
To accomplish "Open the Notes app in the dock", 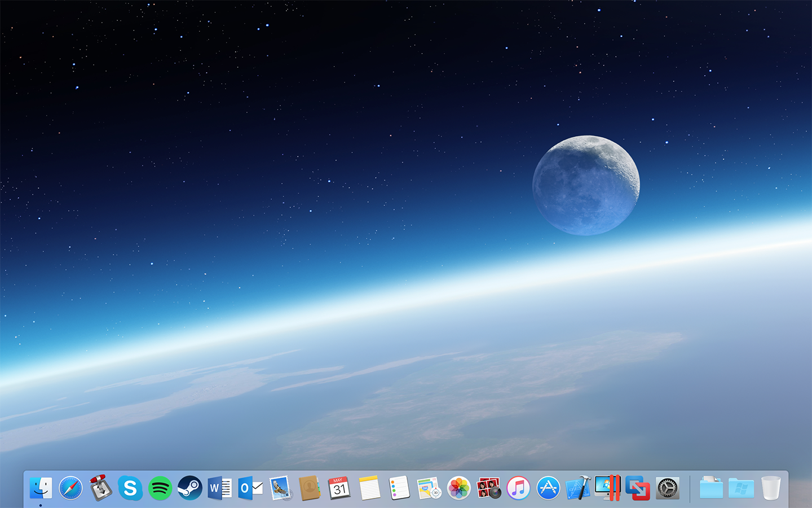I will (369, 488).
